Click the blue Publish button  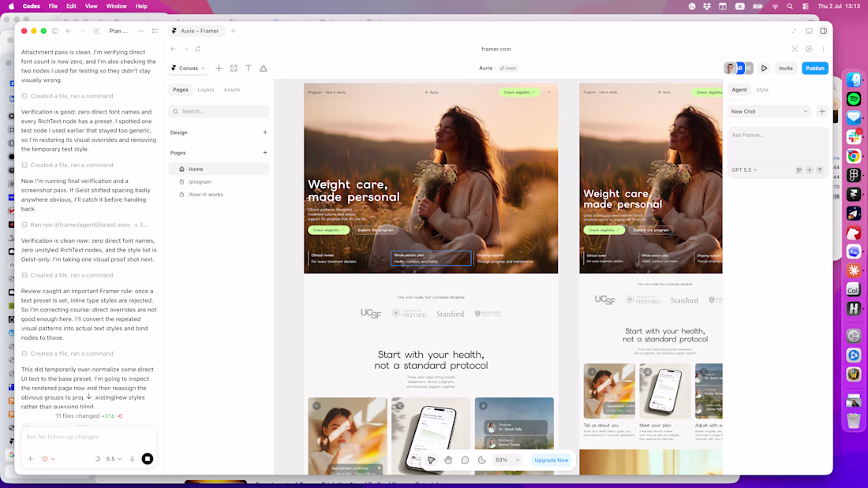point(815,68)
